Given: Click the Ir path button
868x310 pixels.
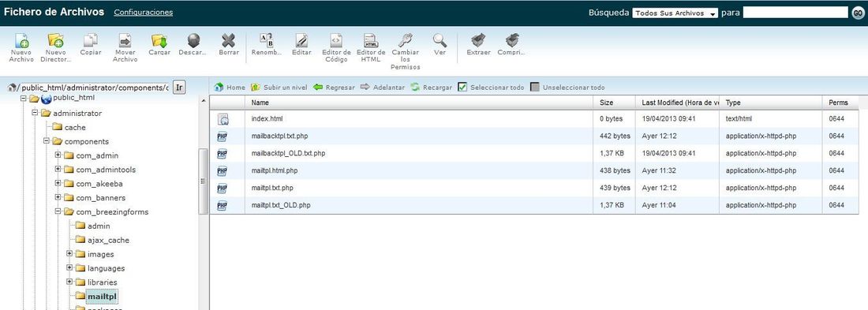Looking at the screenshot, I should [x=179, y=88].
